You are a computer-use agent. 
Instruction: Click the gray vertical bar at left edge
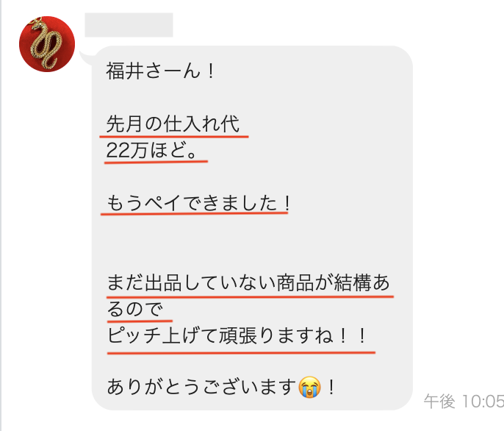click(x=1, y=215)
